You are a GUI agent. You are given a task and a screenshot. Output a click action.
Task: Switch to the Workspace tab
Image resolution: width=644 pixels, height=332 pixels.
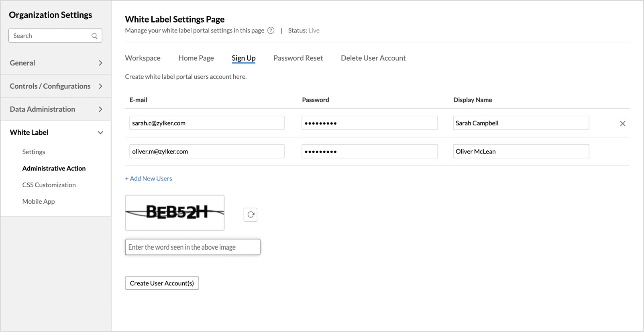pyautogui.click(x=143, y=58)
